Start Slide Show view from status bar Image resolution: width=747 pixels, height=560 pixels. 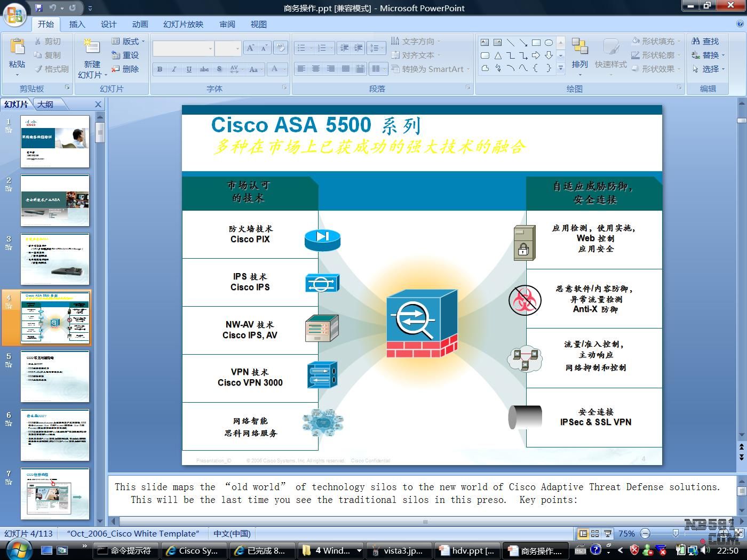[x=607, y=533]
